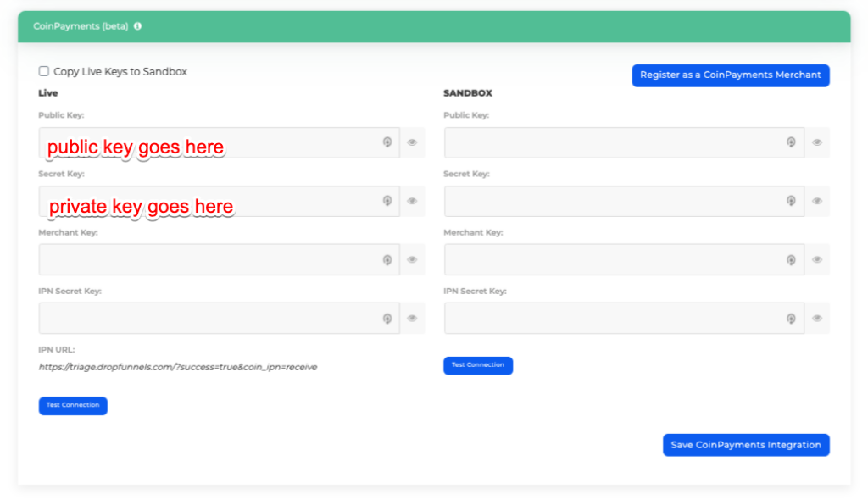The image size is (868, 500).
Task: Click password manager icon in Sandbox Public Key
Action: click(x=791, y=142)
